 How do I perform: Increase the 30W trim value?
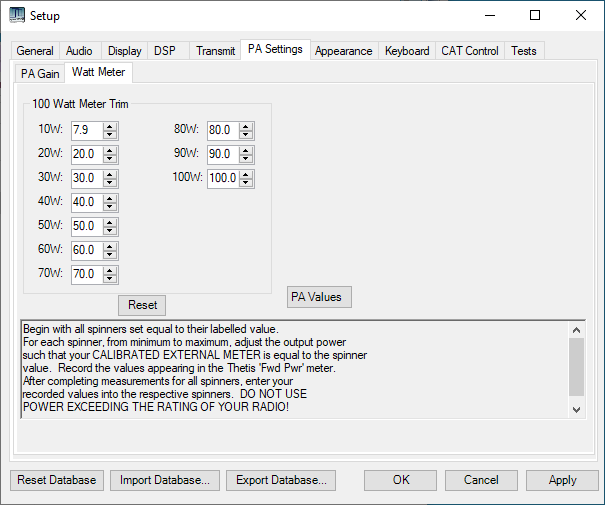110,174
